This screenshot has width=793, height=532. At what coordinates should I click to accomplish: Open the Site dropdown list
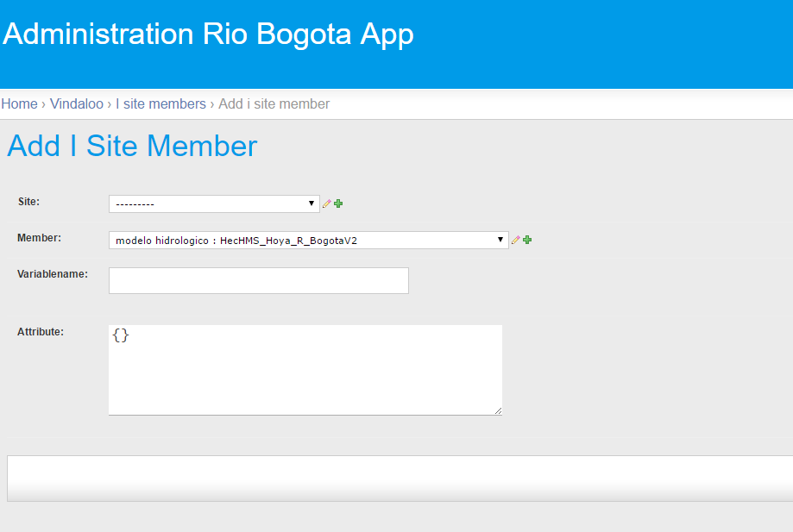214,203
